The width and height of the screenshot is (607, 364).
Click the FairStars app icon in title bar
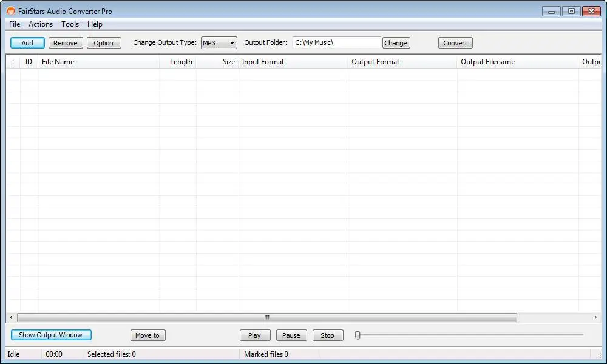point(11,11)
